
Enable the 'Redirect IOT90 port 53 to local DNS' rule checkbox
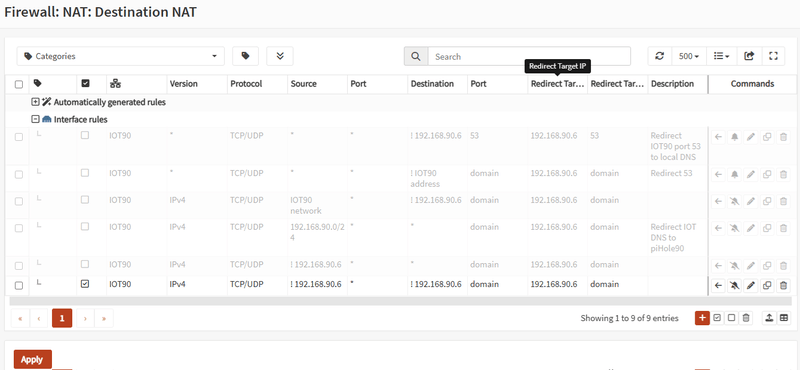click(85, 135)
